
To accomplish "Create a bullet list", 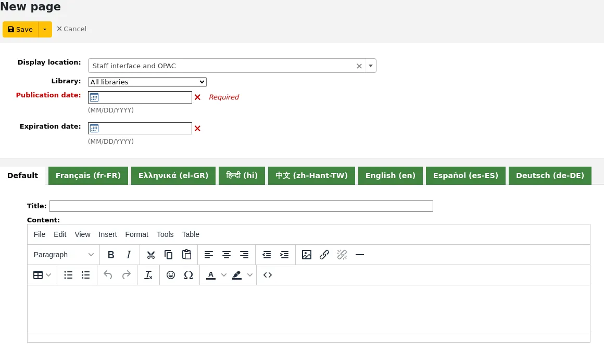I will [68, 275].
